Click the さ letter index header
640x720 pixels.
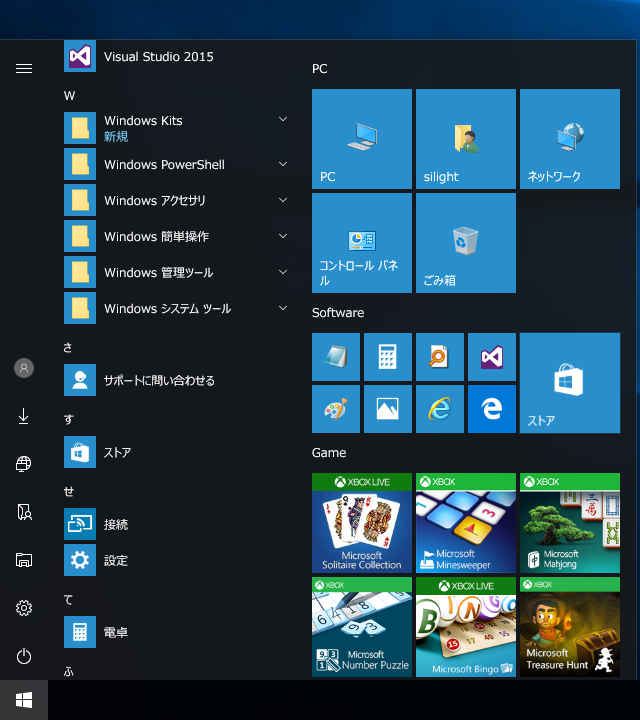(68, 348)
